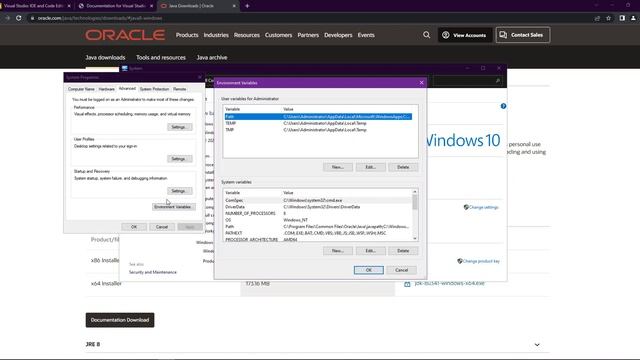Select the Path system variable row
This screenshot has height=360, width=640.
pos(318,227)
